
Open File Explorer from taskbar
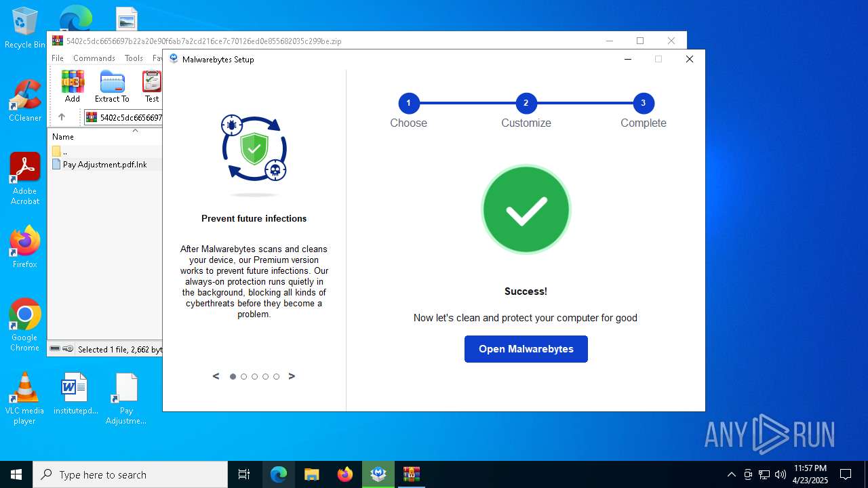pyautogui.click(x=312, y=474)
